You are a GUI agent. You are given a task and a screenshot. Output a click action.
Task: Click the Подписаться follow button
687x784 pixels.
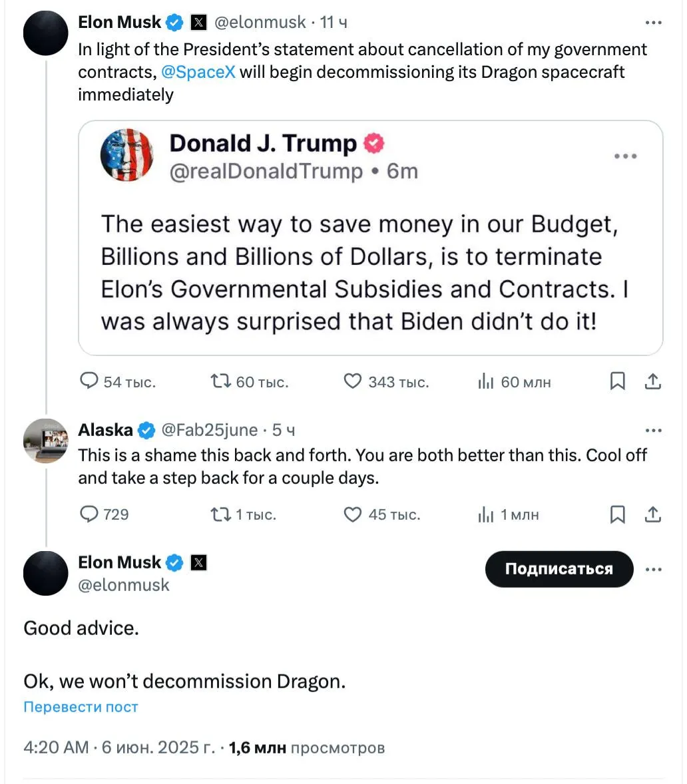[559, 569]
